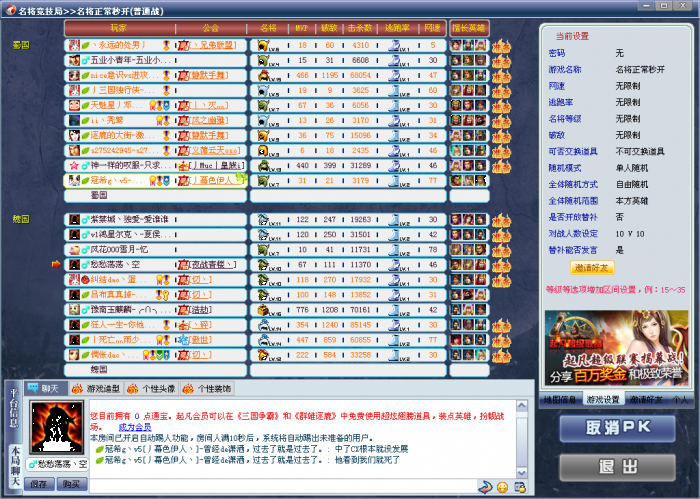Open the 风之幽雅 guild link
700x499 pixels.
click(x=209, y=121)
